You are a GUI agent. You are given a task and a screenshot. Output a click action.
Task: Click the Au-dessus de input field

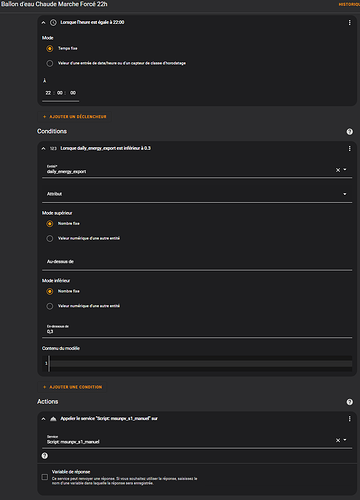(197, 262)
